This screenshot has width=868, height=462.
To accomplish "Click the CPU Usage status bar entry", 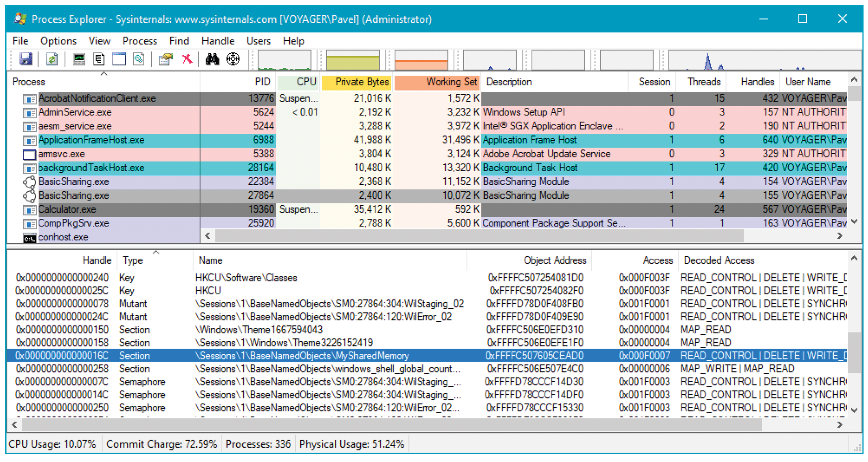I will pos(52,445).
